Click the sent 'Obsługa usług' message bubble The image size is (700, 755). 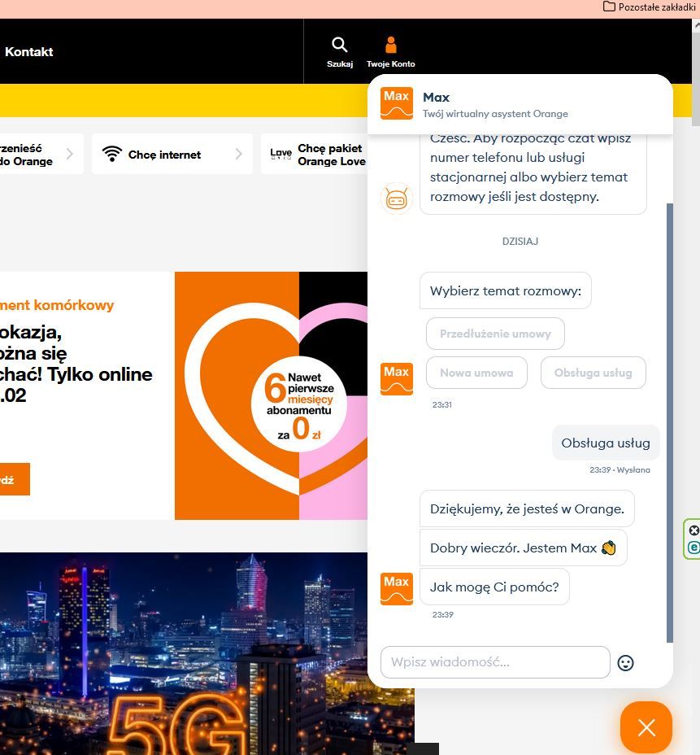click(x=606, y=443)
